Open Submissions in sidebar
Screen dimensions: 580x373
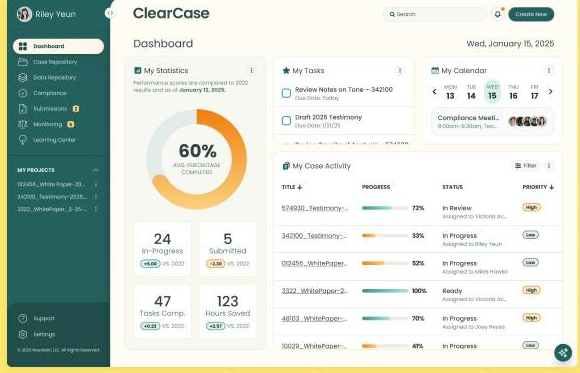click(50, 109)
